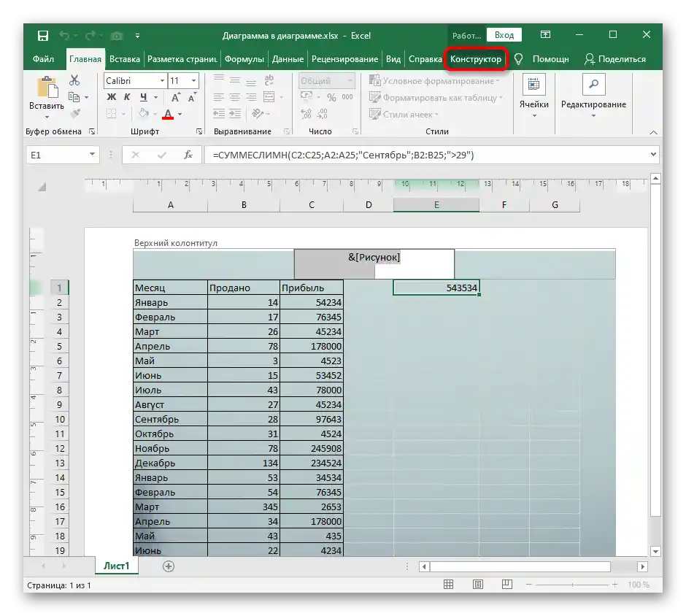Click the Format Painter brush icon
The width and height of the screenshot is (686, 616).
75,114
